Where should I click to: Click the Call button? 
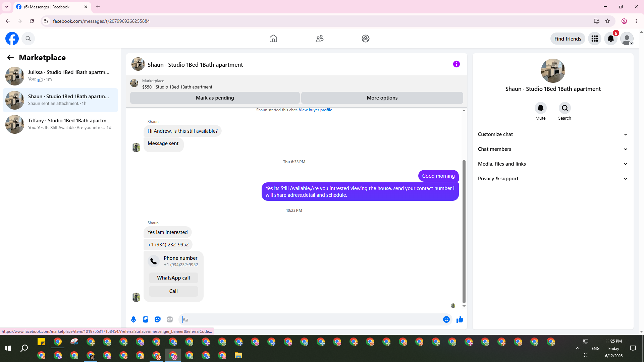173,291
